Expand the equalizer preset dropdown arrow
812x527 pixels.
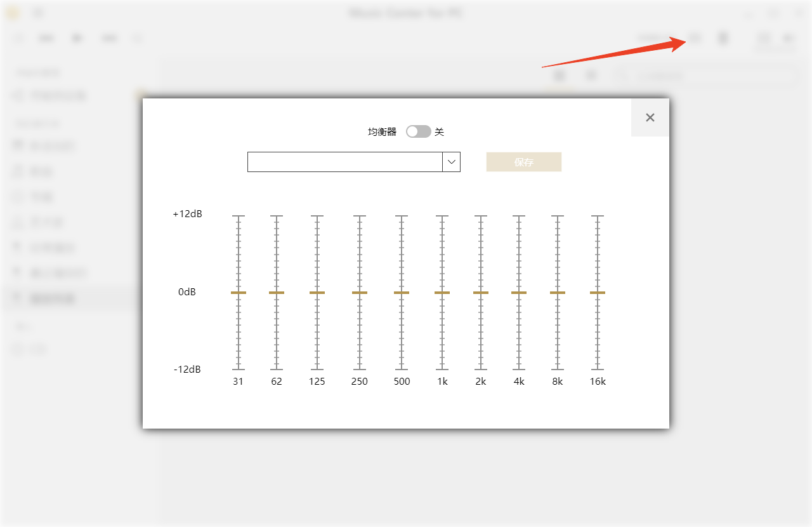tap(451, 162)
